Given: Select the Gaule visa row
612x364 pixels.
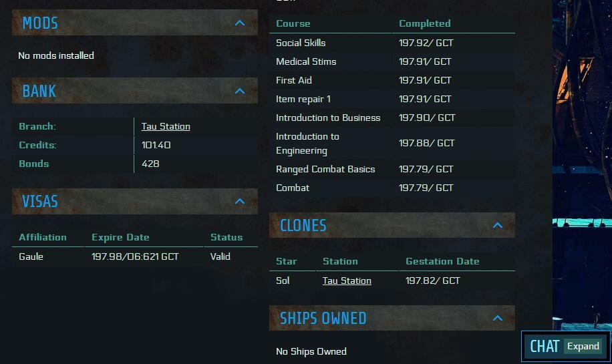Looking at the screenshot, I should tap(31, 256).
